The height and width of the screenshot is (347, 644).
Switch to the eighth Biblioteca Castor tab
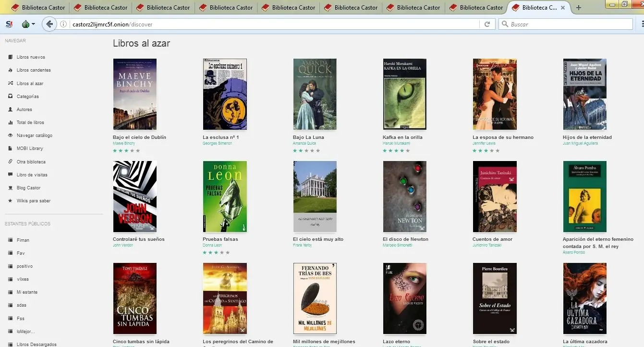(x=476, y=8)
